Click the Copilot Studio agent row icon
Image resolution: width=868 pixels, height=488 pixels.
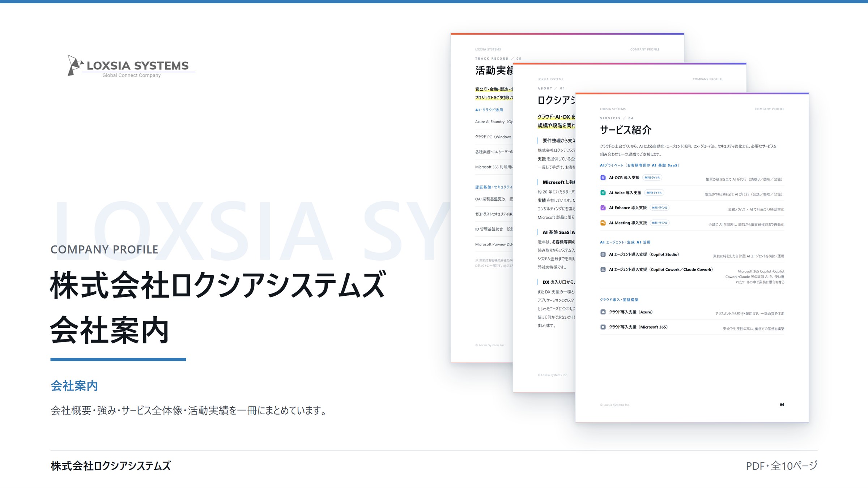pos(603,254)
